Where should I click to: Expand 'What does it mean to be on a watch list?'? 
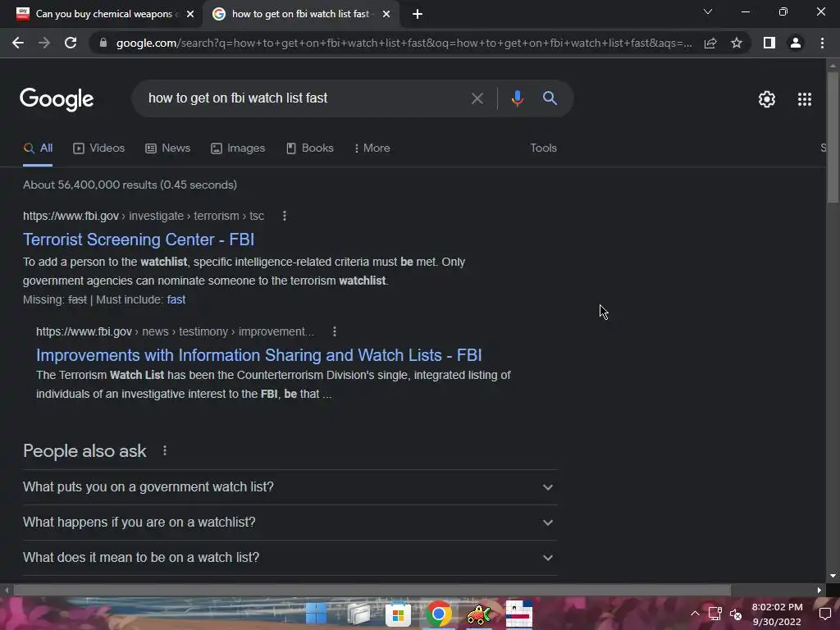(290, 558)
